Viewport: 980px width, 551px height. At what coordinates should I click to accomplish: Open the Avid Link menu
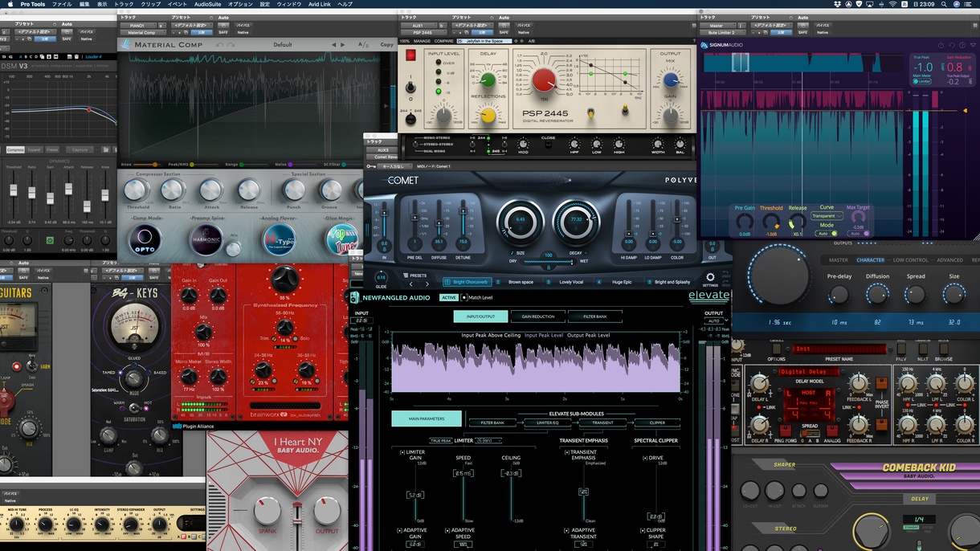click(x=320, y=4)
